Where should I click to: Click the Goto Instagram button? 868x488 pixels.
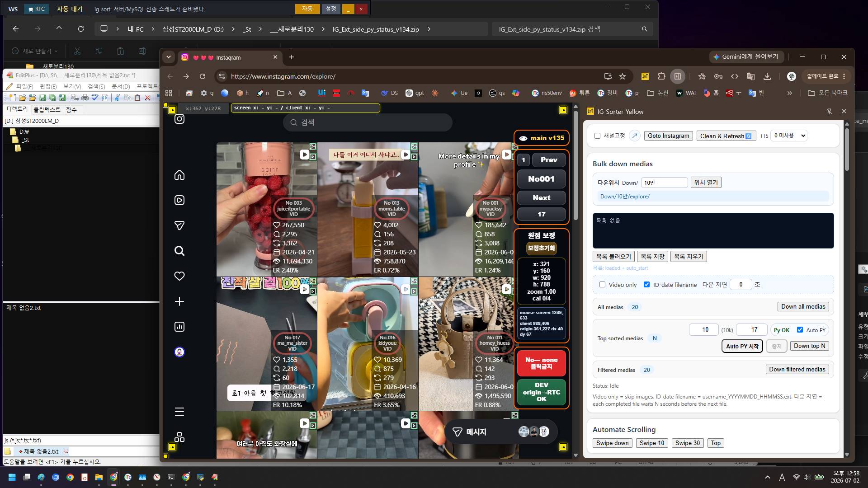[668, 136]
